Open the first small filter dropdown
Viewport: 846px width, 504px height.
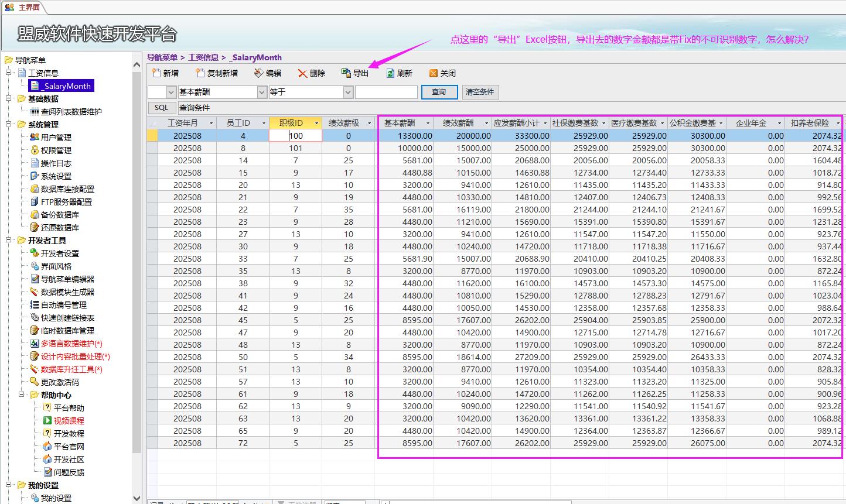click(x=171, y=92)
